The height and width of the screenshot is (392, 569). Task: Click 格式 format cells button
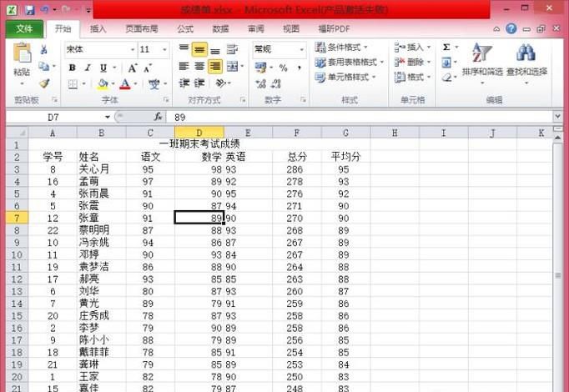[x=413, y=78]
